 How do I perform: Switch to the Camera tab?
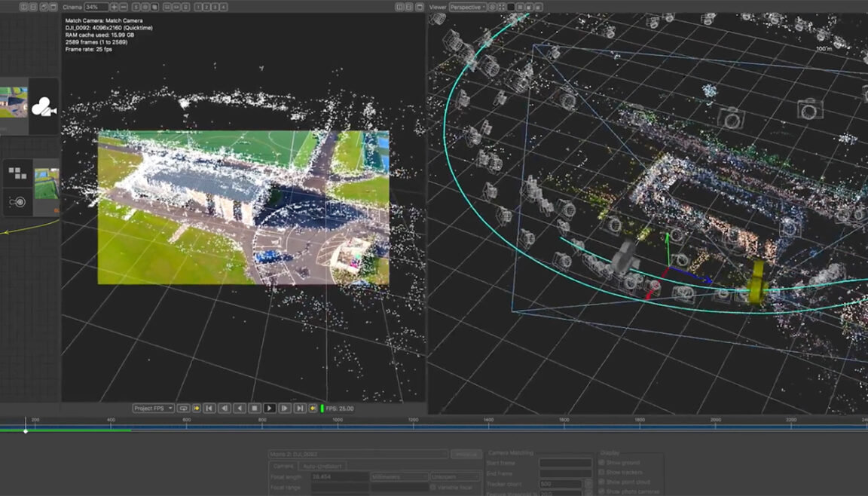(283, 466)
